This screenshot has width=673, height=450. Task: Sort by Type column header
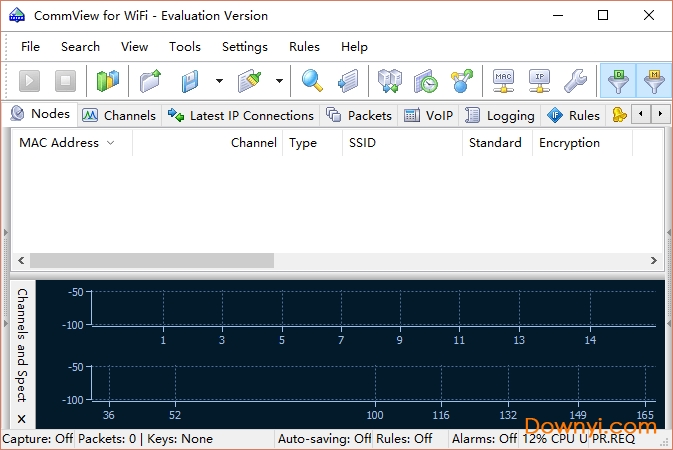pyautogui.click(x=312, y=143)
